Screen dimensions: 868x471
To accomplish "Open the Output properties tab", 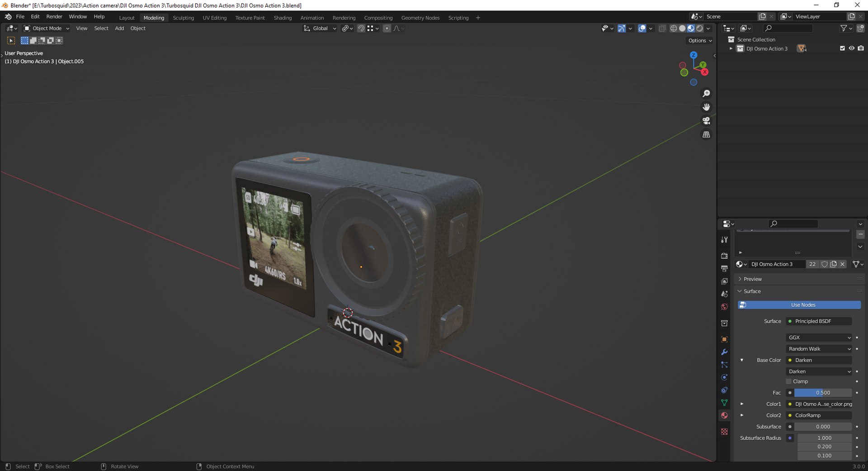I will (x=724, y=268).
